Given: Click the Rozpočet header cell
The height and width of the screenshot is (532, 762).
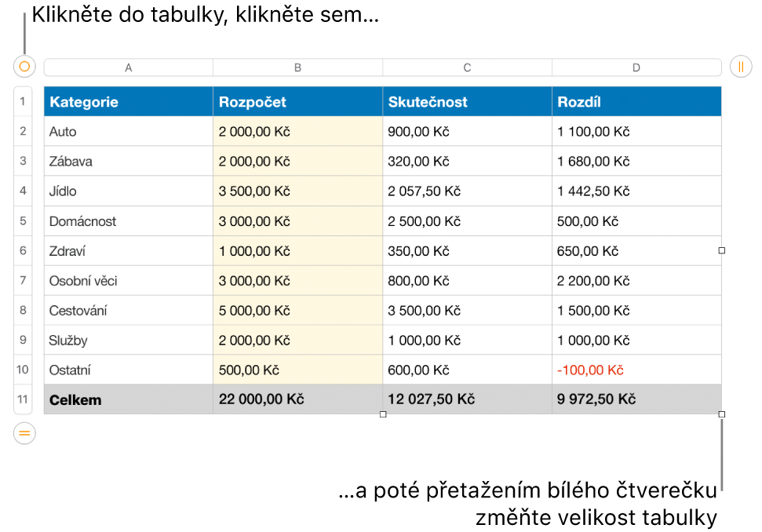Looking at the screenshot, I should [x=298, y=101].
